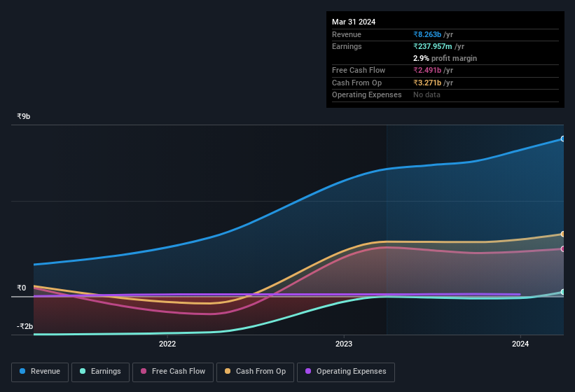Click the 2024 x-axis label
The width and height of the screenshot is (575, 392).
[x=520, y=344]
